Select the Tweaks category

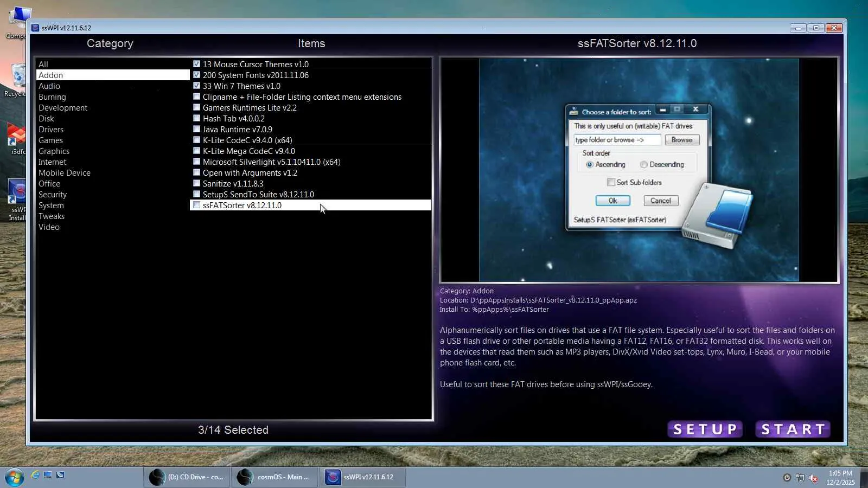113,216
